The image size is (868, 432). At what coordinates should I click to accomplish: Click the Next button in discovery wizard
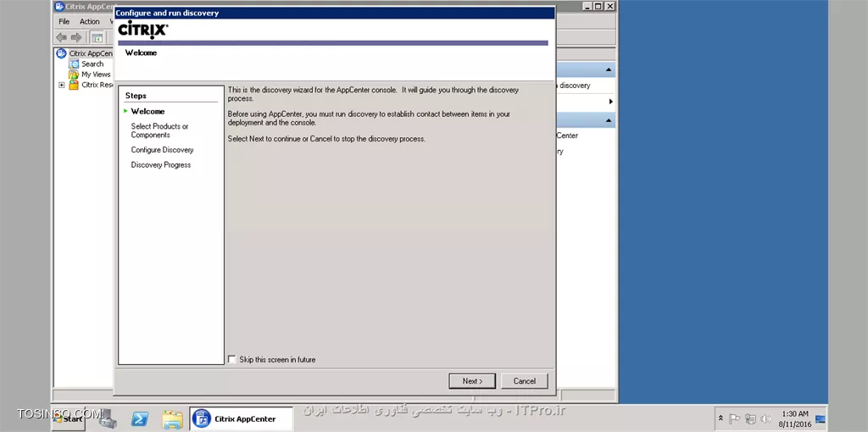[x=472, y=381]
